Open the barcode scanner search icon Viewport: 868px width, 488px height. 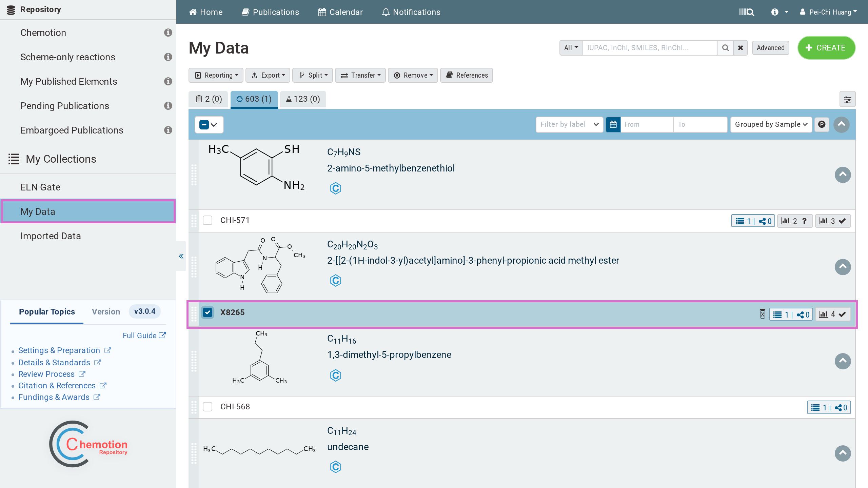747,12
